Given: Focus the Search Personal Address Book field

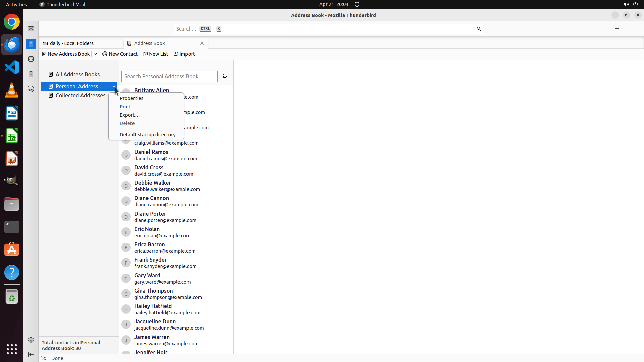Looking at the screenshot, I should [169, 76].
